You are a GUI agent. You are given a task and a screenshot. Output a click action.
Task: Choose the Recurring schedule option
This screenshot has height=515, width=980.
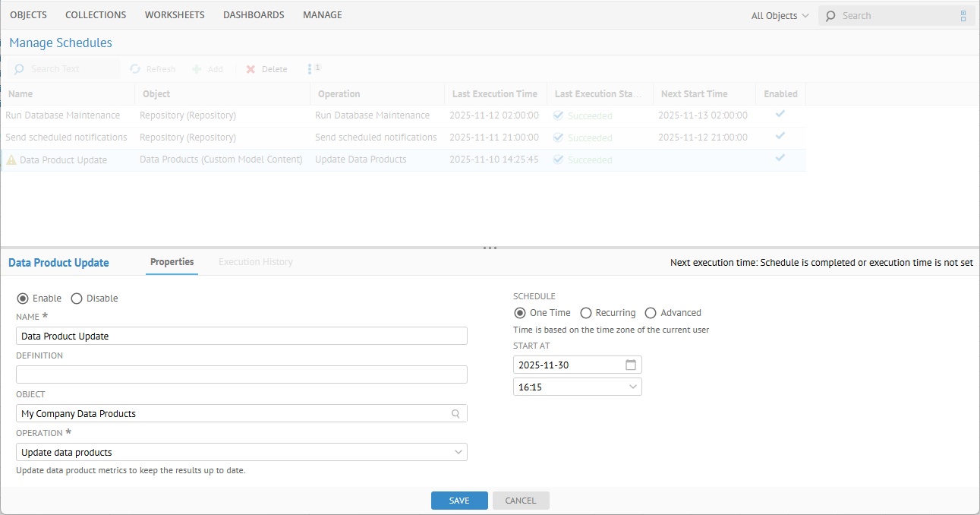tap(586, 313)
